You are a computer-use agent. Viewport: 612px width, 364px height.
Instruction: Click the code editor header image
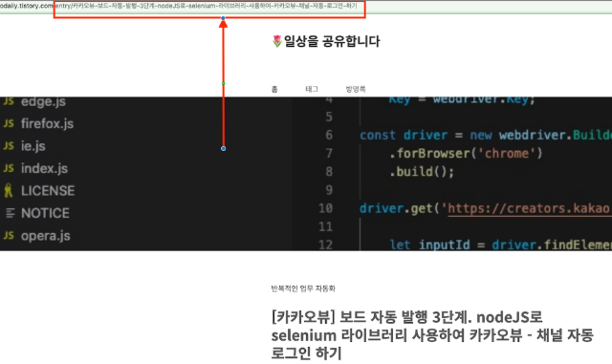coord(306,174)
